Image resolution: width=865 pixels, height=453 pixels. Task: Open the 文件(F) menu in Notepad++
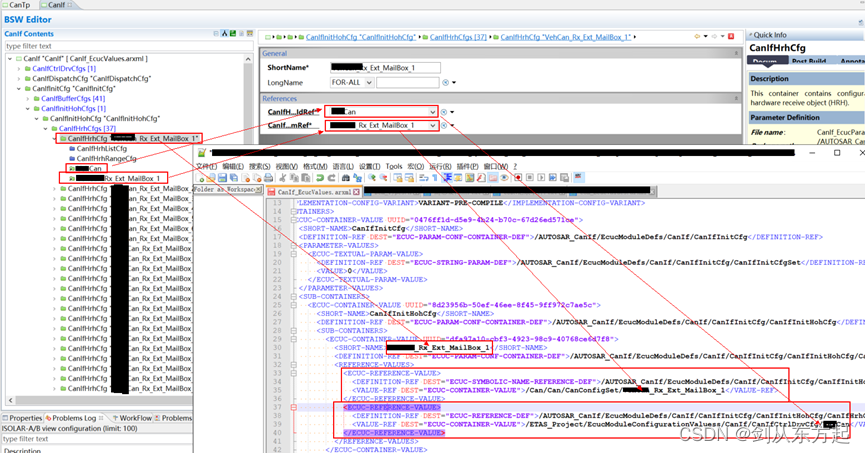(x=206, y=166)
